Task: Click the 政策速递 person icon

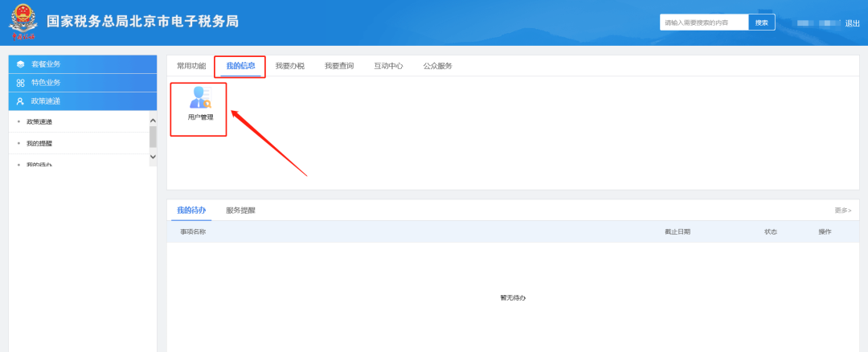Action: tap(20, 101)
